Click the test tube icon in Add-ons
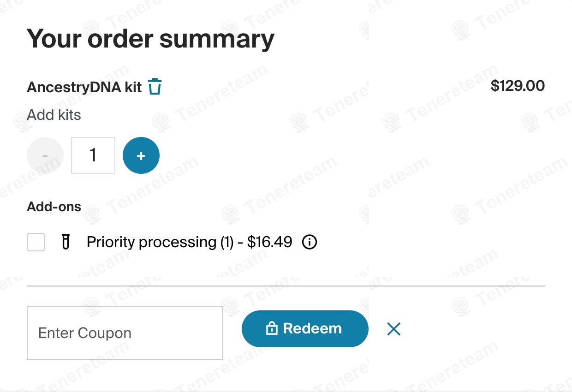The width and height of the screenshot is (572, 392). [x=66, y=242]
